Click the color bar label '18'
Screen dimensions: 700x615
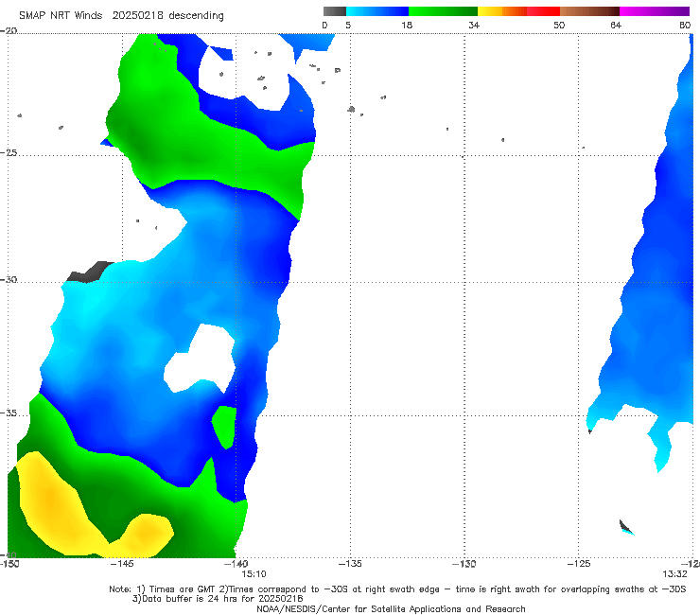[407, 25]
